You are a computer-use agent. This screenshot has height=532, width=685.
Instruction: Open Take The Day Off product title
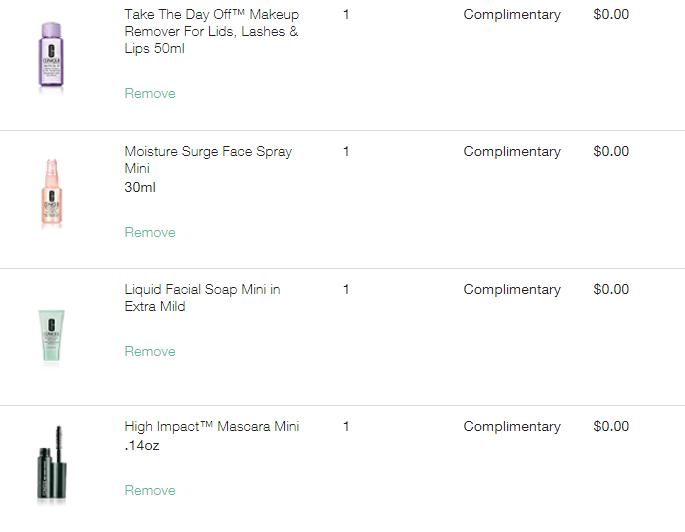[211, 31]
